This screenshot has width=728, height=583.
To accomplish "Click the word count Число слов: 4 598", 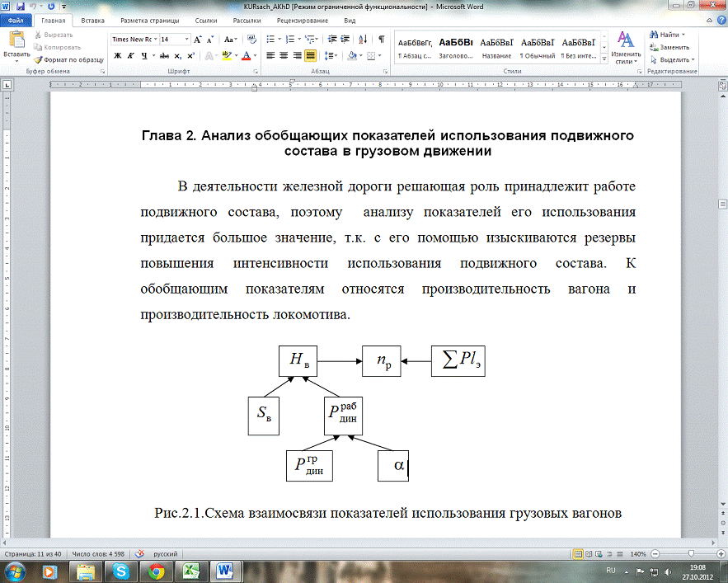I will click(98, 554).
